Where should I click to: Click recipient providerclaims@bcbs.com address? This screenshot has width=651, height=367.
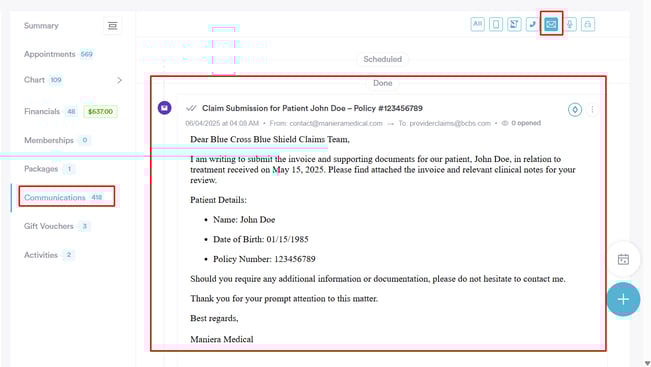[x=450, y=123]
